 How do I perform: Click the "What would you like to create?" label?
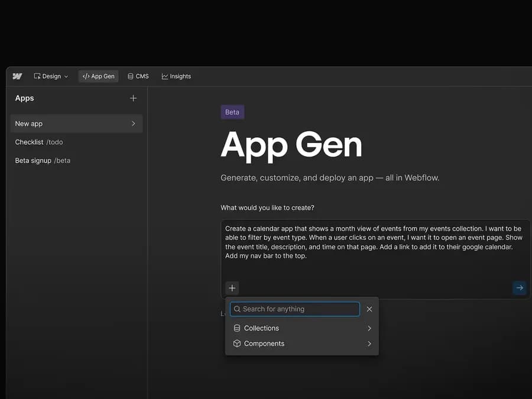click(x=267, y=207)
